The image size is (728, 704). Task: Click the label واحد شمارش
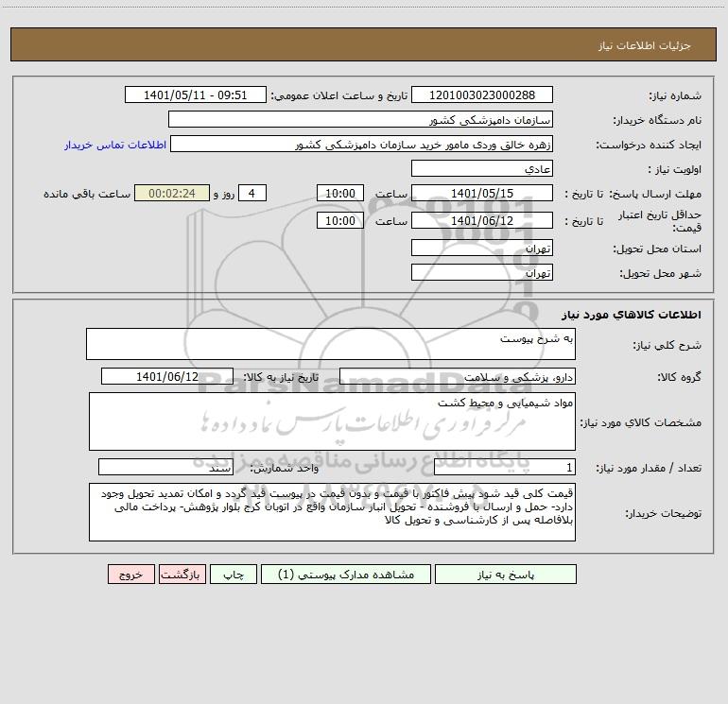(x=285, y=469)
